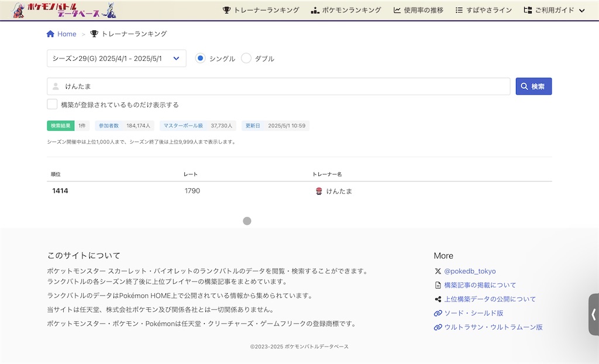Click the trophy icon in the breadcrumb
This screenshot has width=599, height=364.
click(x=94, y=33)
